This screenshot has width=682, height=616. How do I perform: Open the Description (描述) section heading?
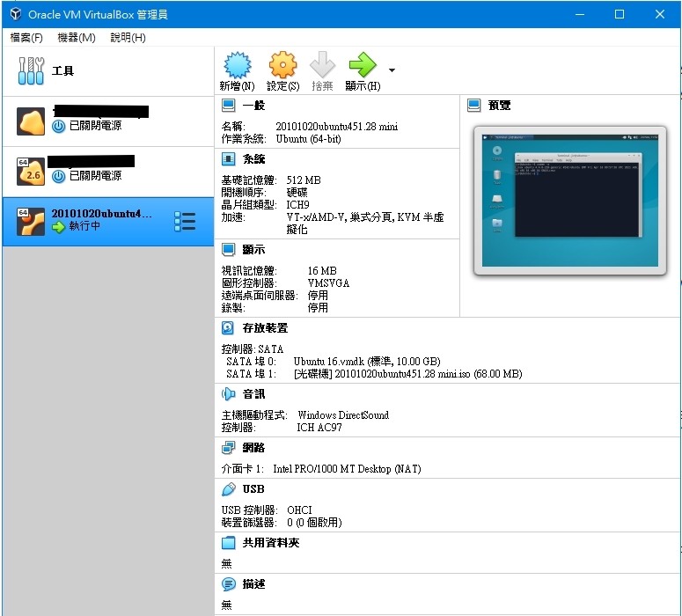(253, 583)
